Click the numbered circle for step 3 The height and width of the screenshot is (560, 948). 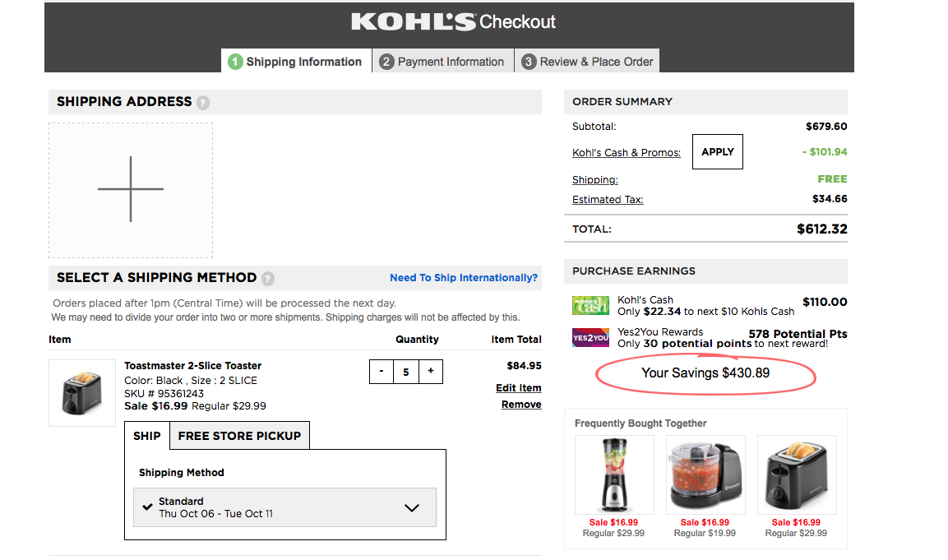pyautogui.click(x=531, y=61)
